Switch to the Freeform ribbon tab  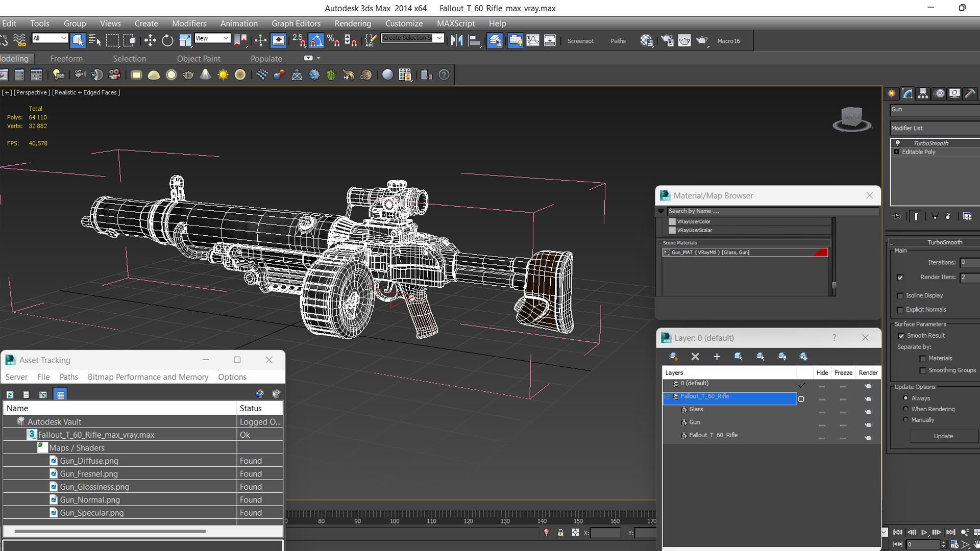click(66, 59)
